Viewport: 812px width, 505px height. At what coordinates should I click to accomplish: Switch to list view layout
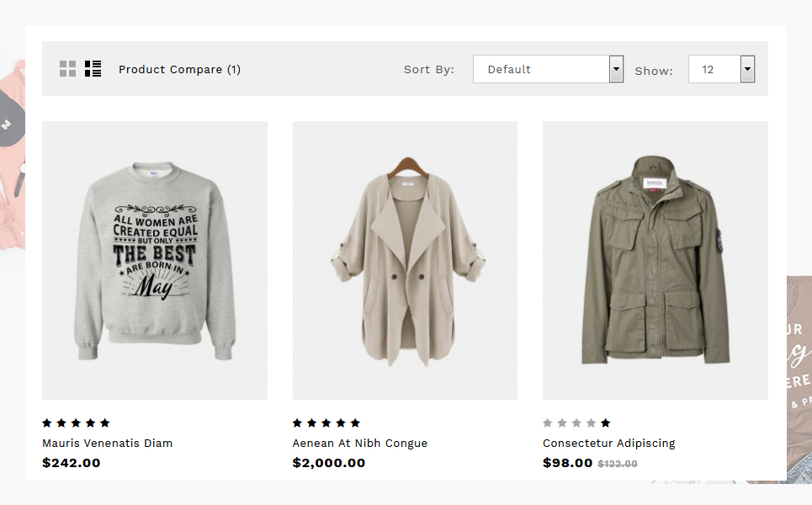(x=93, y=69)
